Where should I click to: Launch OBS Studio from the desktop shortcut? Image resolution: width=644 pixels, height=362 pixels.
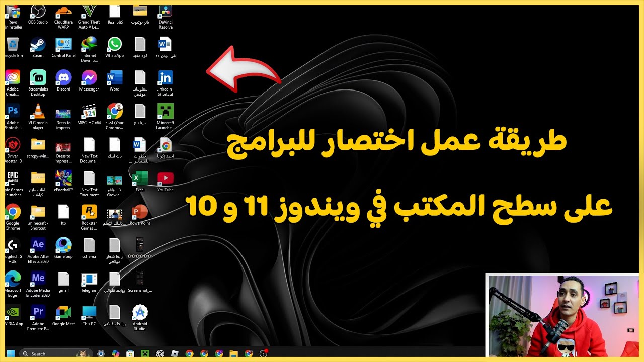[x=38, y=15]
